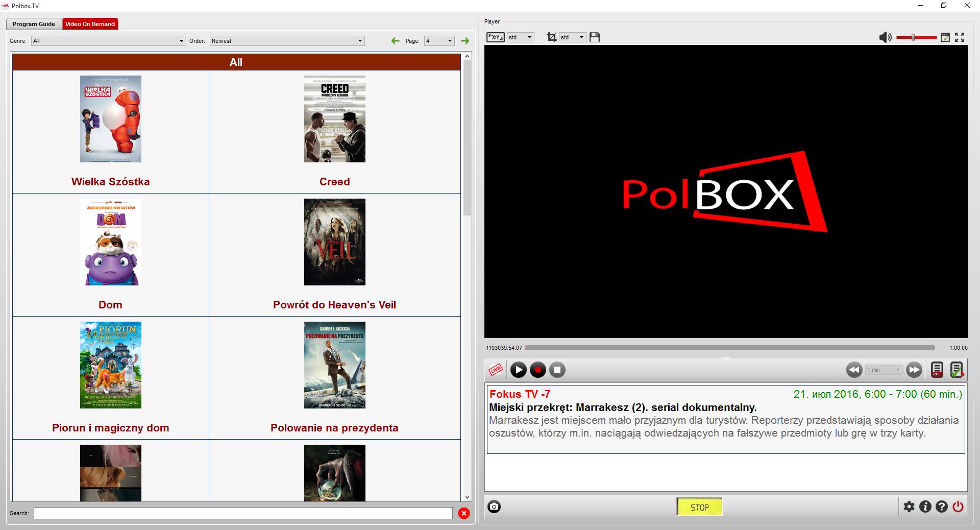
Task: Open the aspect ratio std dropdown
Action: point(521,37)
